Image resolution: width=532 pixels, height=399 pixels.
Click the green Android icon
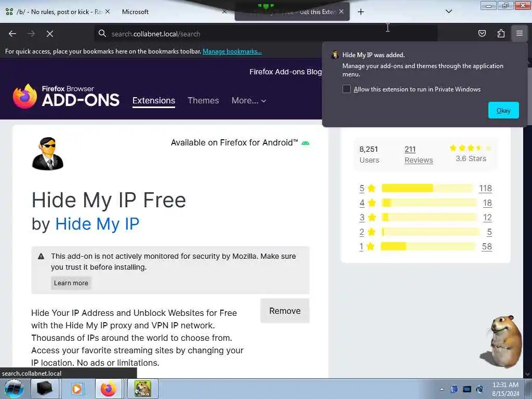[x=305, y=143]
